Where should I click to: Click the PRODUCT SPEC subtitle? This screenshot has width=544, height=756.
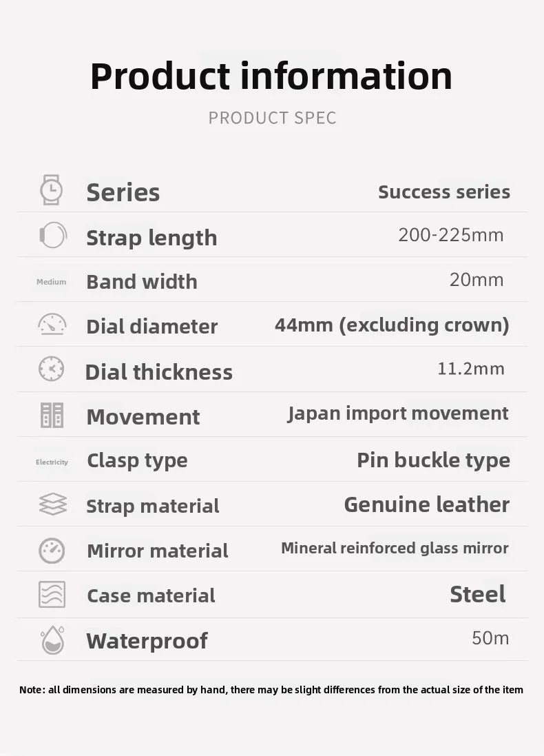tap(272, 118)
